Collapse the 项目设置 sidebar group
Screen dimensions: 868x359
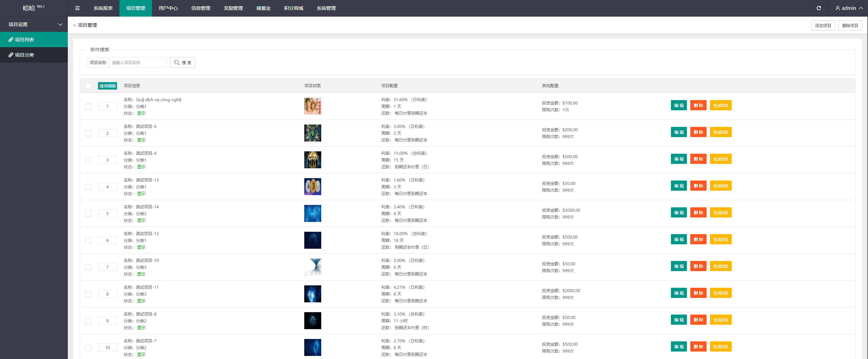coord(34,24)
